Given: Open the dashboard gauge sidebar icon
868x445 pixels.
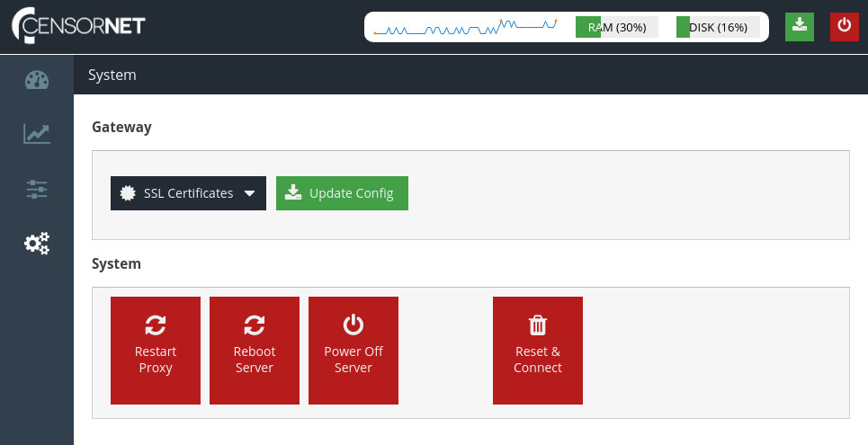Looking at the screenshot, I should click(37, 81).
